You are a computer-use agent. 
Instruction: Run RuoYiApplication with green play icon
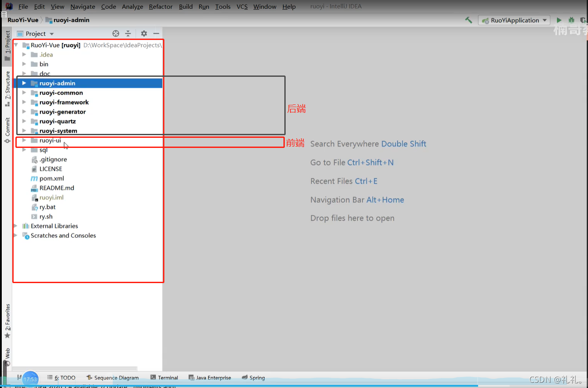(x=559, y=20)
